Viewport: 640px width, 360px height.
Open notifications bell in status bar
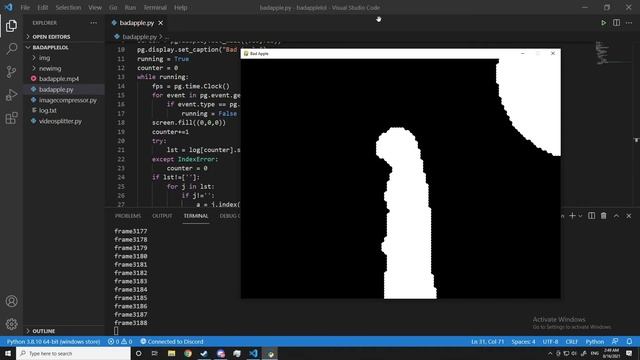point(629,341)
